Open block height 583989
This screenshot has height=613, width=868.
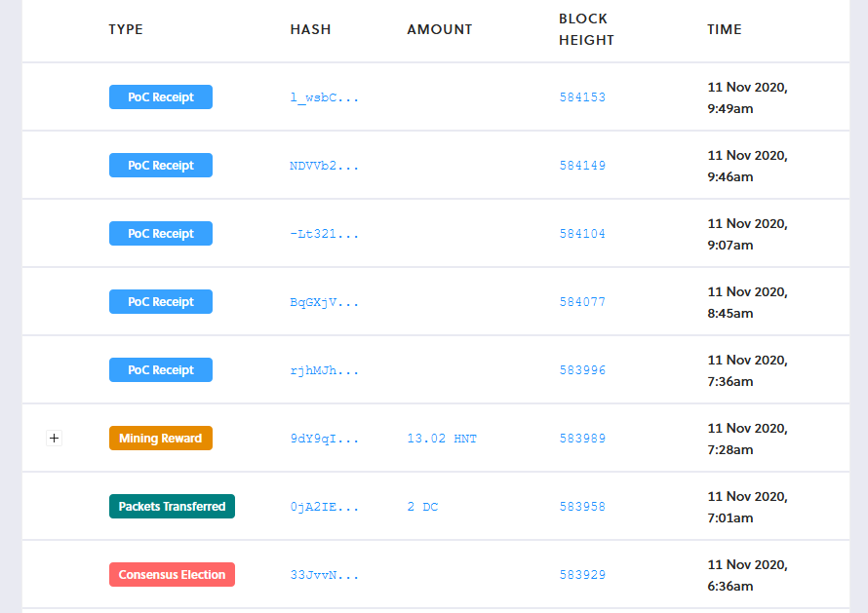tap(582, 439)
